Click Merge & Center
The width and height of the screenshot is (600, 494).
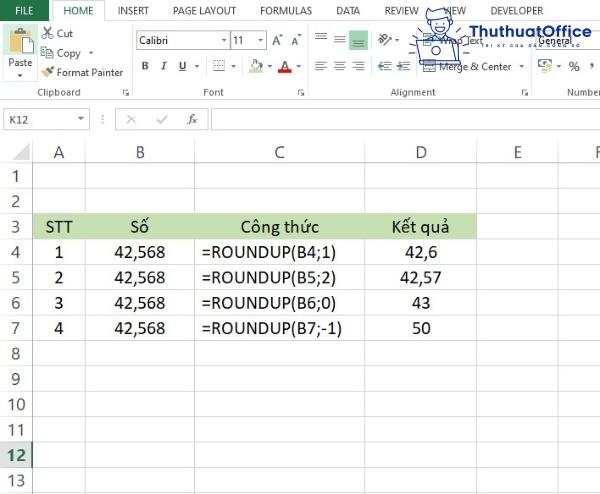pos(467,67)
